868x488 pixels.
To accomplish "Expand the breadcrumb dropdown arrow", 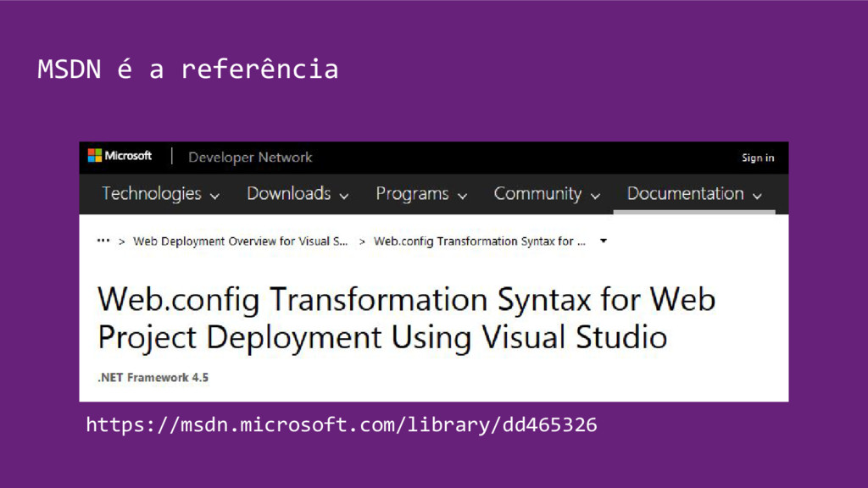I will tap(604, 241).
